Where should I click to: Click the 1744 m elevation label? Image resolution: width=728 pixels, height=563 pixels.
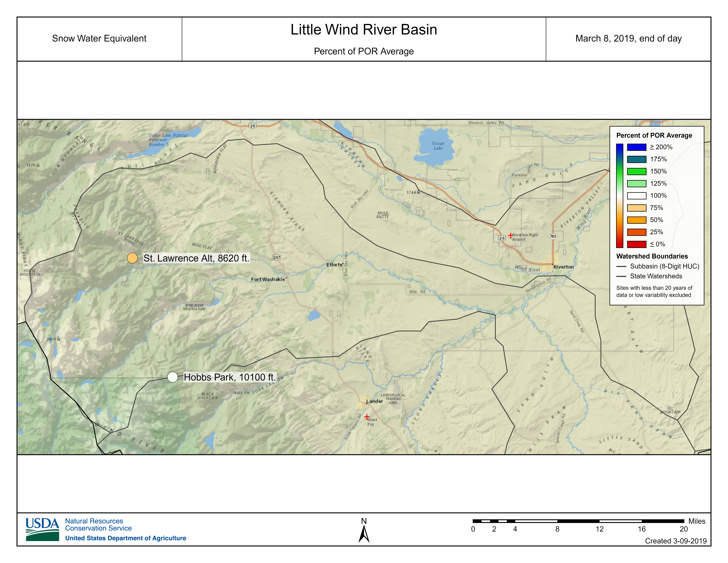click(x=413, y=192)
